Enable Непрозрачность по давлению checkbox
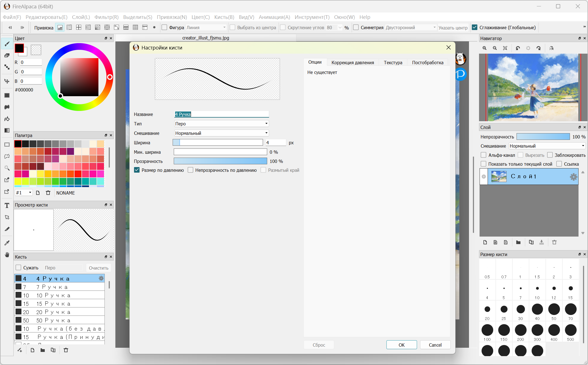Screen dimensions: 588x365 [x=190, y=170]
